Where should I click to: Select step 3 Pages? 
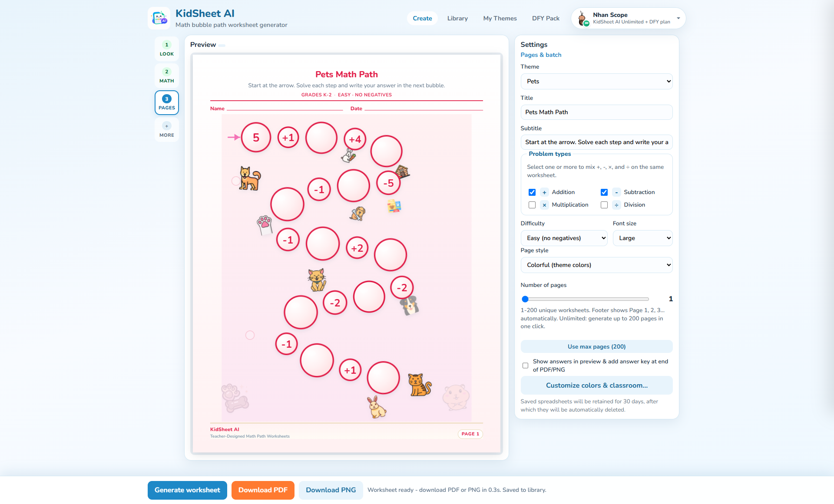(166, 103)
